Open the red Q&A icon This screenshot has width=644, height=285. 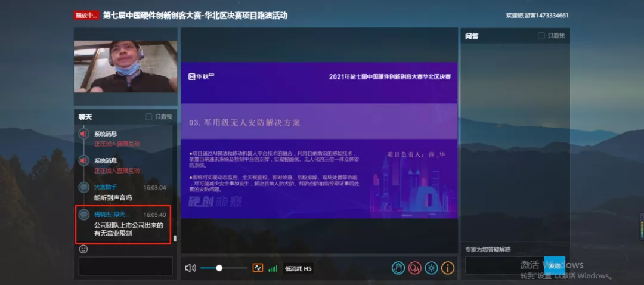click(x=415, y=268)
